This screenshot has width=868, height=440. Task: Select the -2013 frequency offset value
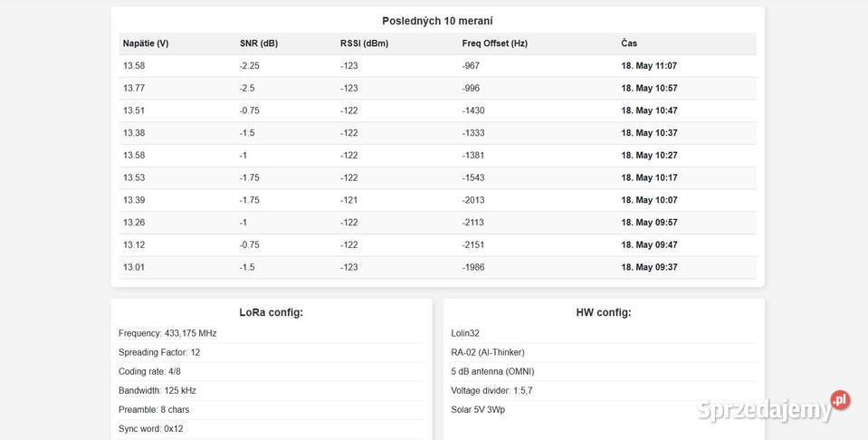point(473,200)
